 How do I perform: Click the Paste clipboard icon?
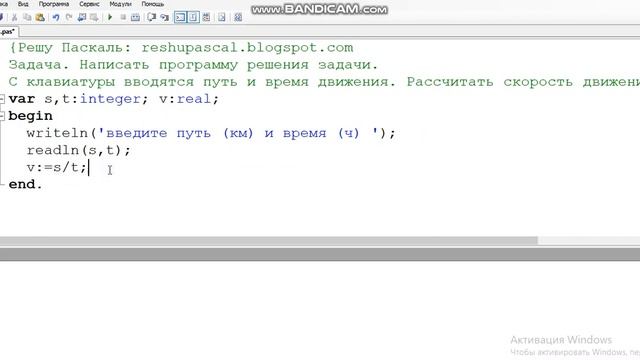coord(40,17)
